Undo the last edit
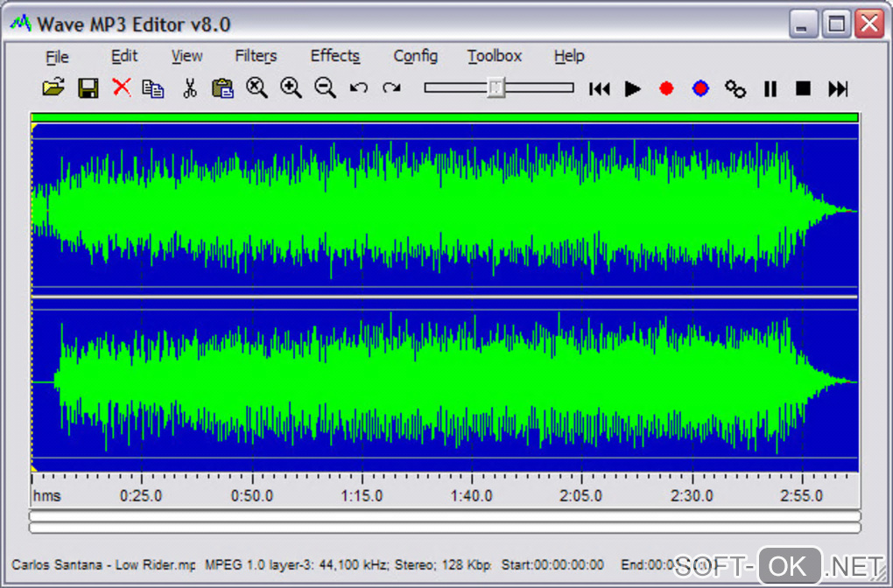This screenshot has height=588, width=893. coord(358,88)
